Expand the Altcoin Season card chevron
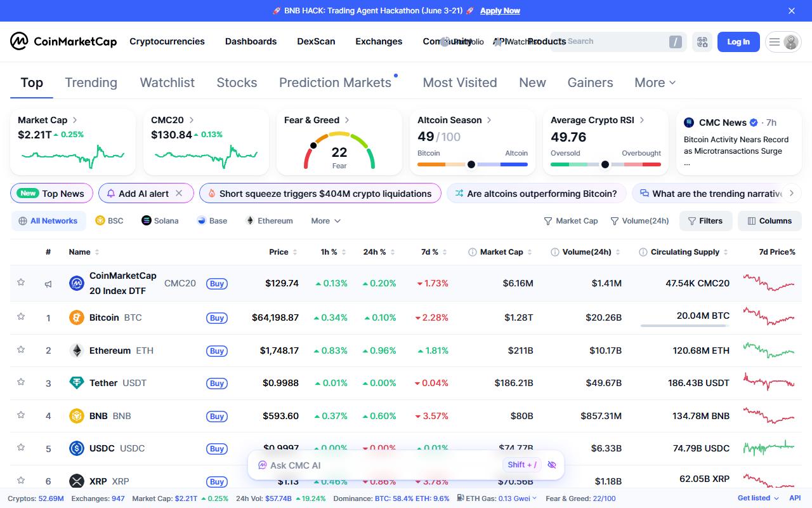The width and height of the screenshot is (812, 508). pyautogui.click(x=489, y=120)
